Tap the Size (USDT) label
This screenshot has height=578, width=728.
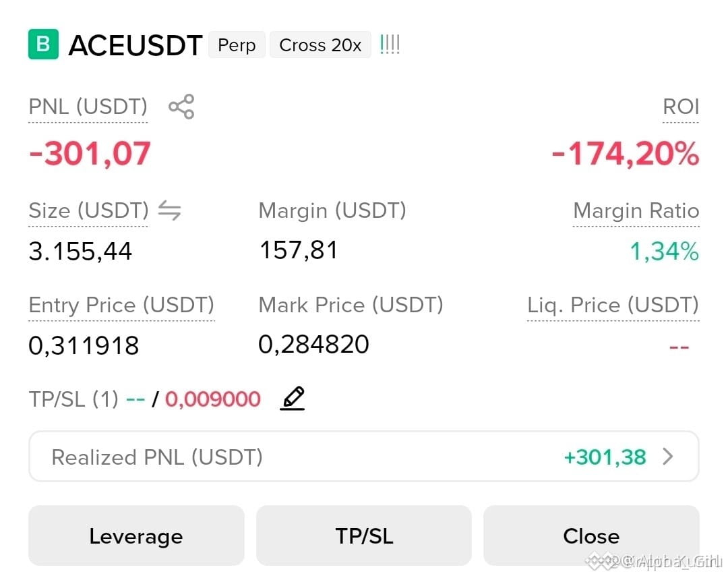coord(88,211)
